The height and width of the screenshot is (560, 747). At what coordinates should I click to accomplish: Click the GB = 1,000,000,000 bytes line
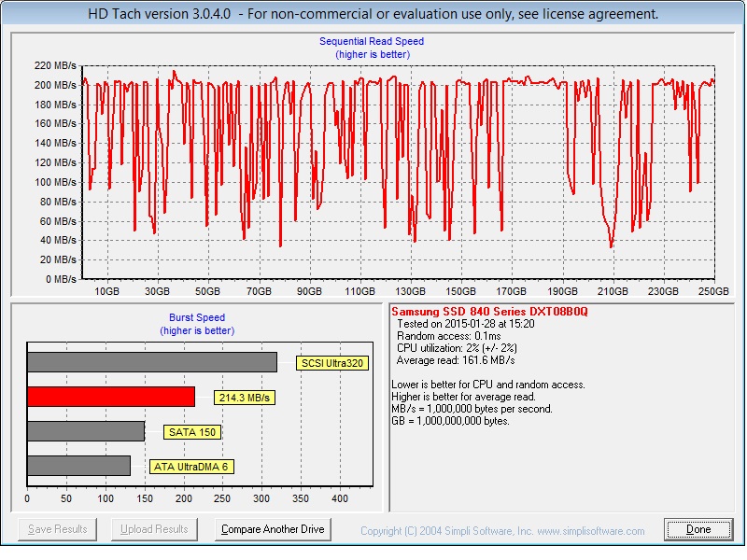(x=450, y=421)
